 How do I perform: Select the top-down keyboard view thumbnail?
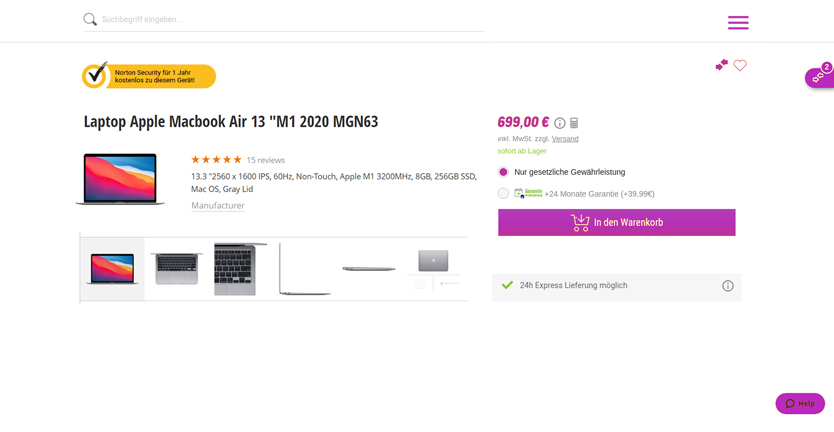click(176, 268)
